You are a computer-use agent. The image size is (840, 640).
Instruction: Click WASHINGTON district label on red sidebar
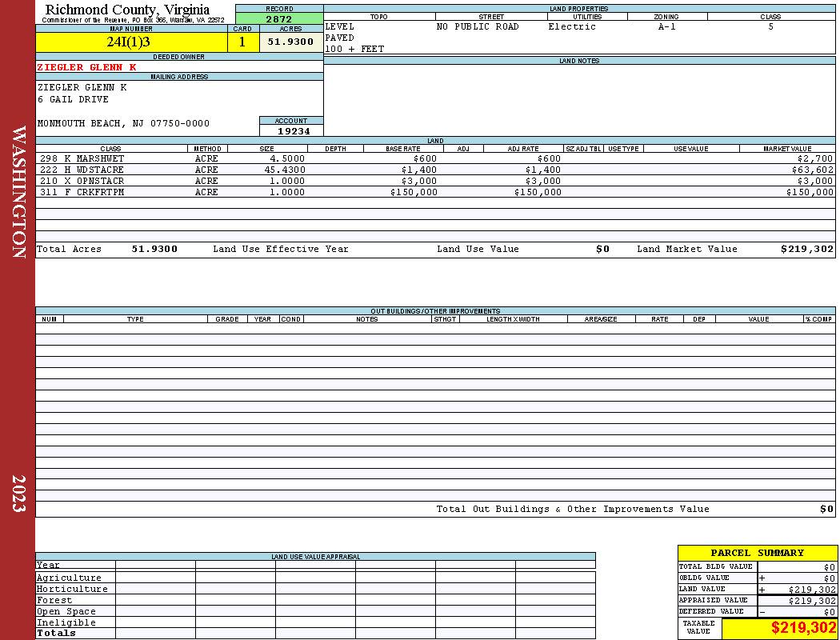point(18,192)
